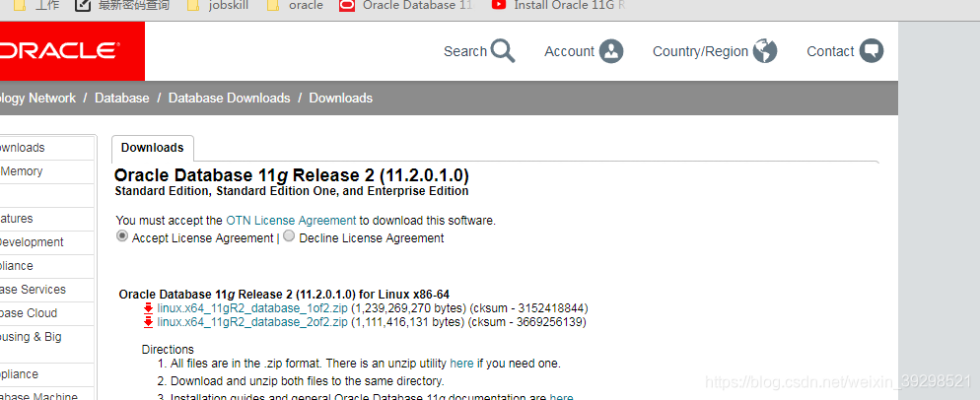Switch to the Downloads tab
Image resolution: width=980 pixels, height=400 pixels.
click(153, 148)
